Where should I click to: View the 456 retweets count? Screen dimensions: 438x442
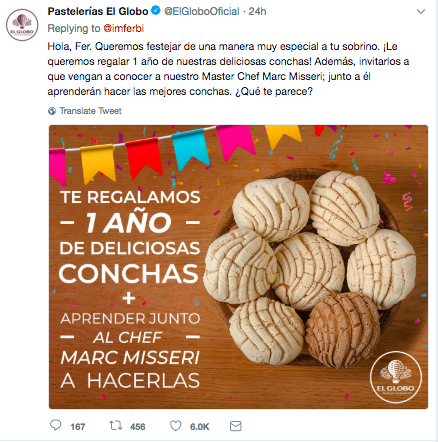(x=138, y=427)
